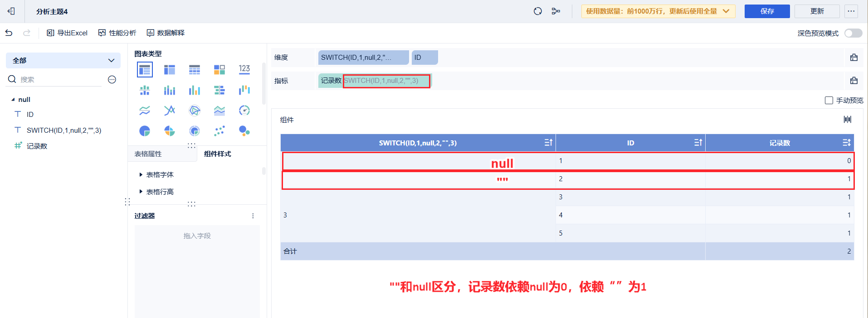Click the ID dimension field pill
Image resolution: width=868 pixels, height=318 pixels.
425,58
